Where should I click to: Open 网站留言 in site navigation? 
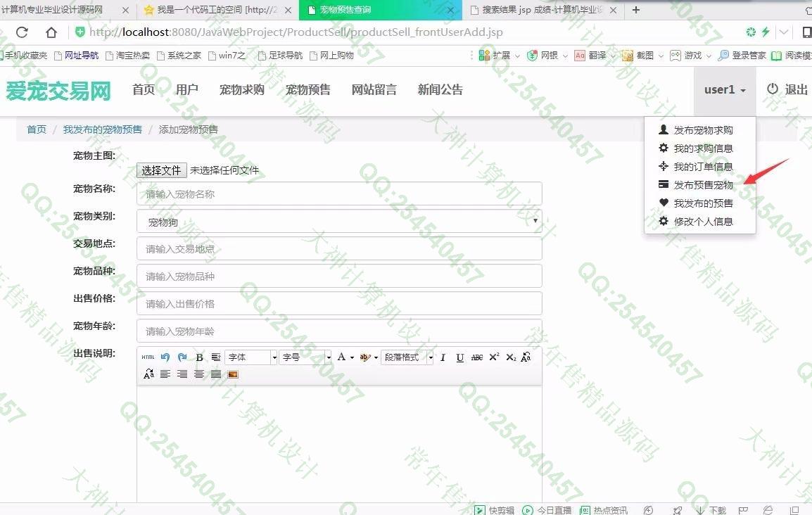point(374,89)
